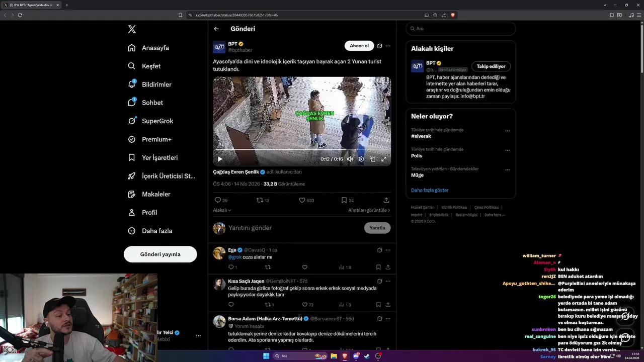The image size is (644, 362).
Task: Open browser extensions puzzle icon
Action: tap(612, 15)
